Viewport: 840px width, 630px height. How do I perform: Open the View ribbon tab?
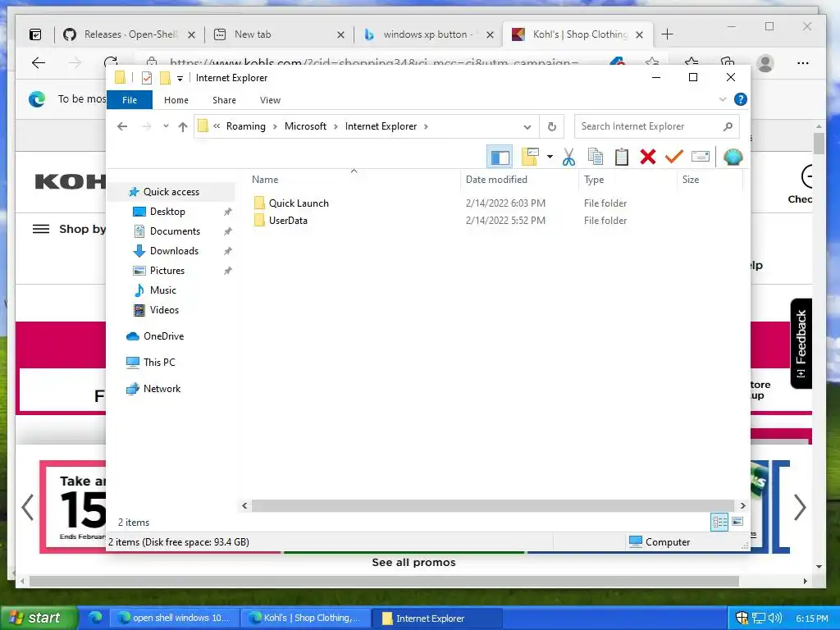point(270,100)
